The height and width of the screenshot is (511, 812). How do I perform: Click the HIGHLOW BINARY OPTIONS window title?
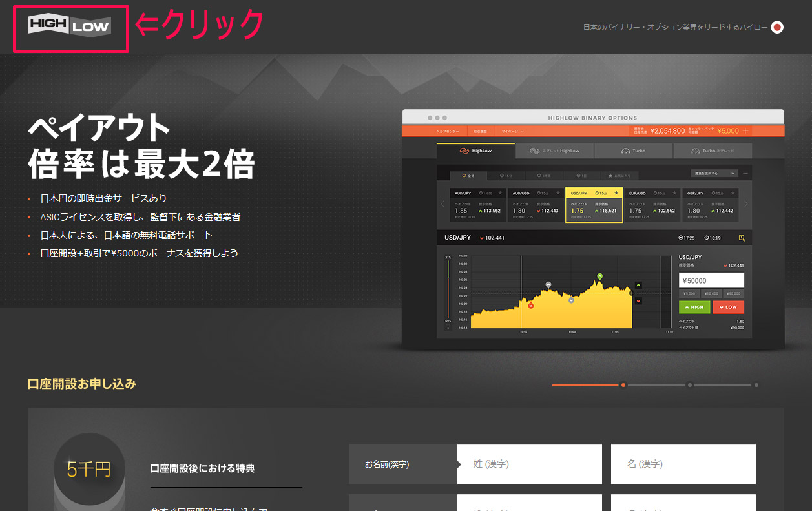pyautogui.click(x=592, y=118)
